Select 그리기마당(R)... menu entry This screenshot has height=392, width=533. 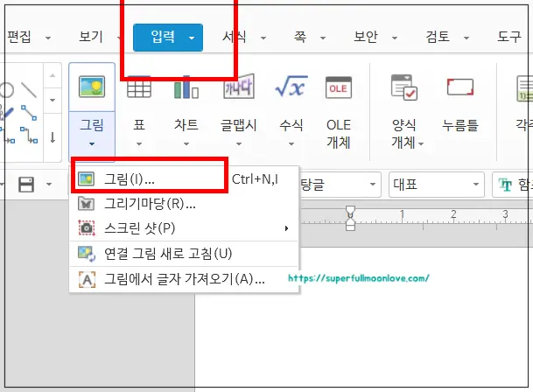149,204
